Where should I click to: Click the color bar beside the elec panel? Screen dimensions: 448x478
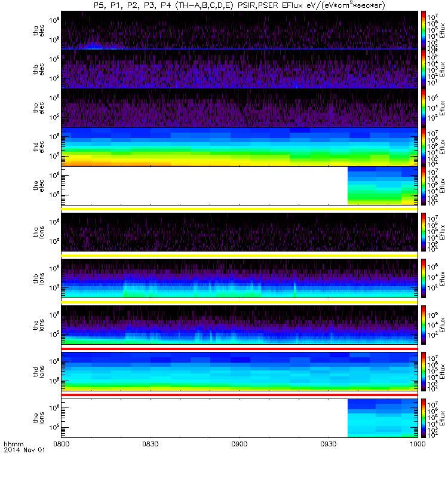click(x=424, y=186)
